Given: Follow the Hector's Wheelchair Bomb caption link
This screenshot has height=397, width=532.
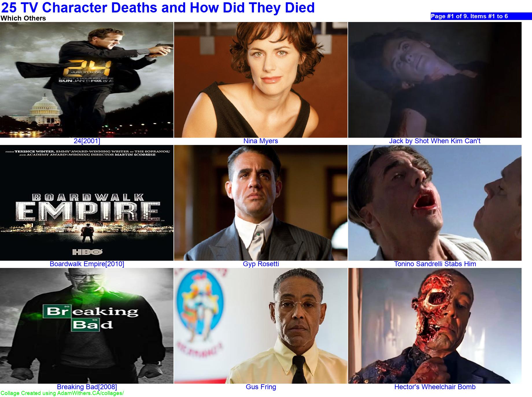Looking at the screenshot, I should (x=435, y=387).
